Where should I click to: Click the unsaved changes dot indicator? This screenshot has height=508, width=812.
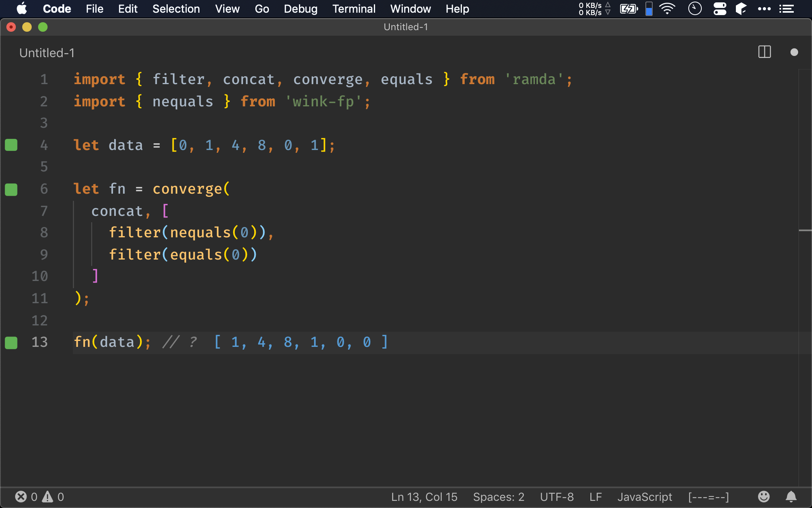[x=794, y=52]
